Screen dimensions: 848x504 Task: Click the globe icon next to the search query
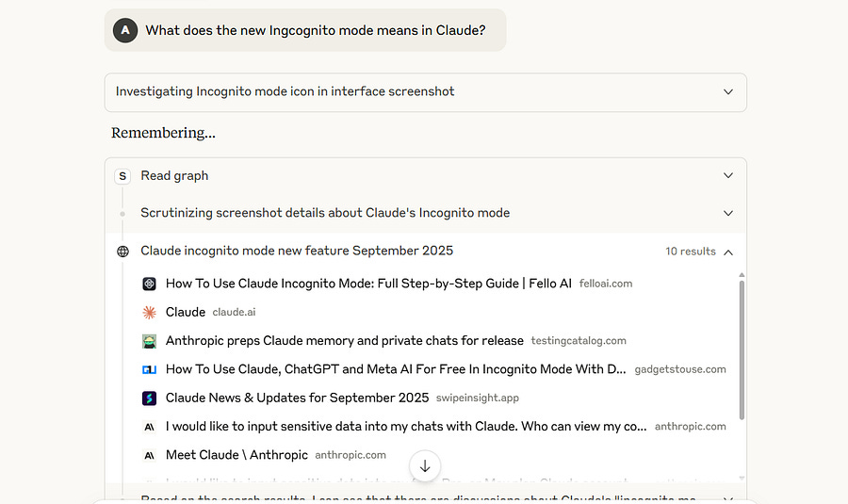click(123, 252)
